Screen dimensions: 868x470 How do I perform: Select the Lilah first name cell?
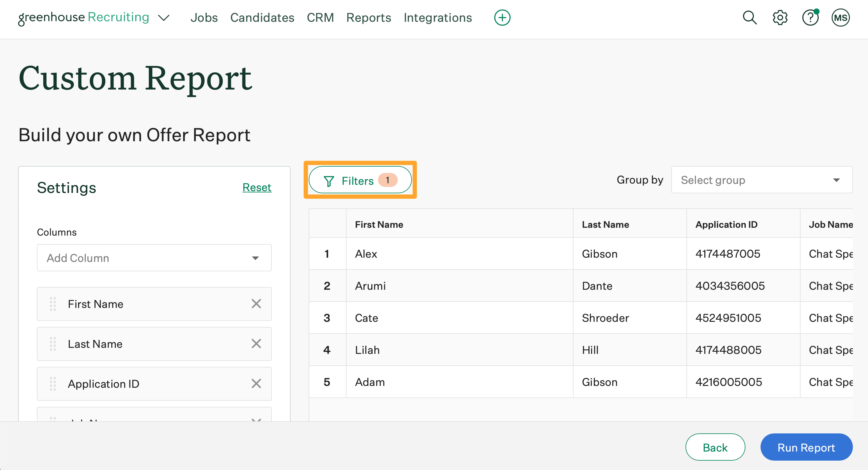tap(460, 350)
